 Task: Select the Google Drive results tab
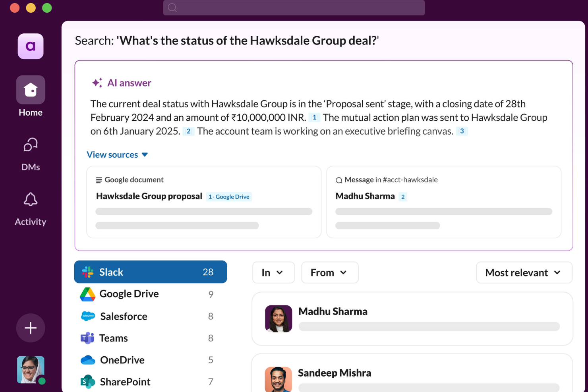pos(151,294)
